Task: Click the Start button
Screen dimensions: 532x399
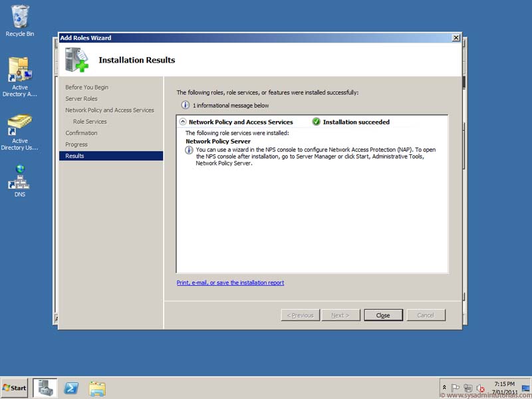Action: click(x=14, y=388)
